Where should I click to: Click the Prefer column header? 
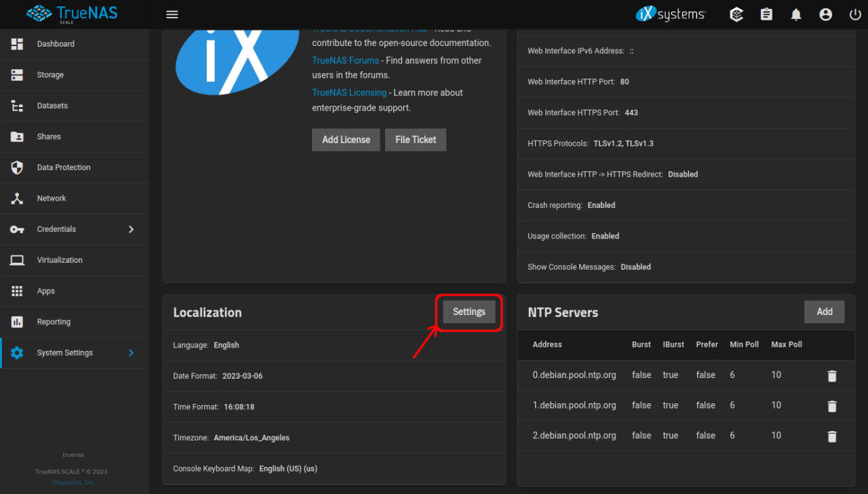[707, 344]
